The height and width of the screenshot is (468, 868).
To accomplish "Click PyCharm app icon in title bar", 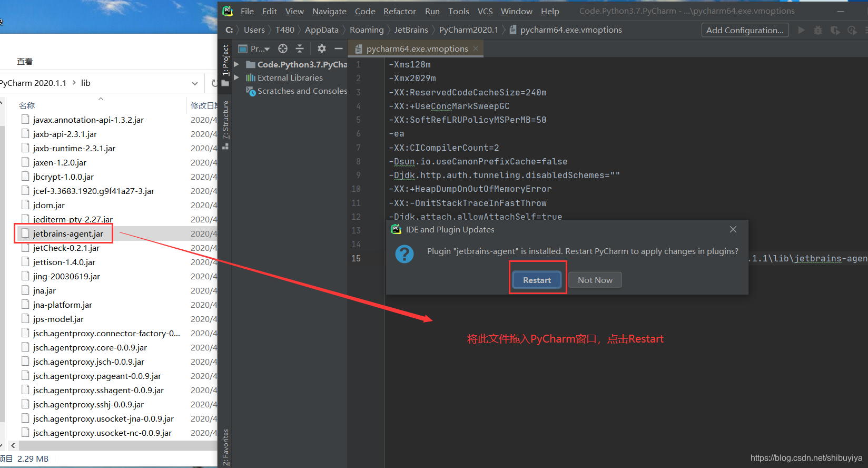I will pyautogui.click(x=228, y=11).
